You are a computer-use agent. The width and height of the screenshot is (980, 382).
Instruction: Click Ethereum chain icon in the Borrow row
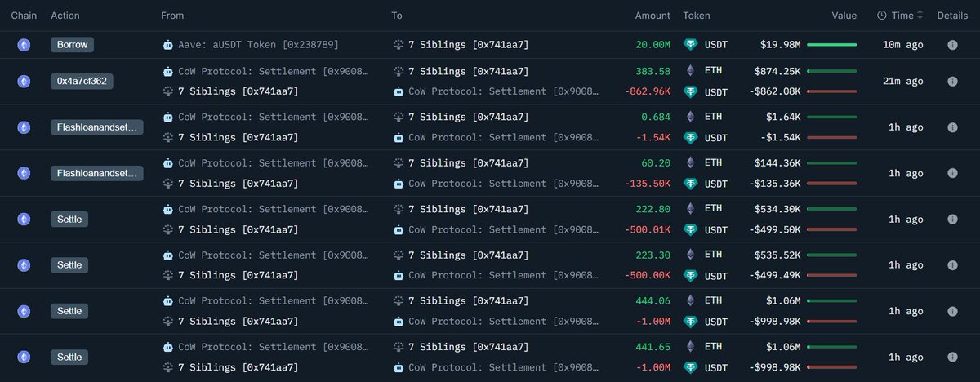[24, 45]
